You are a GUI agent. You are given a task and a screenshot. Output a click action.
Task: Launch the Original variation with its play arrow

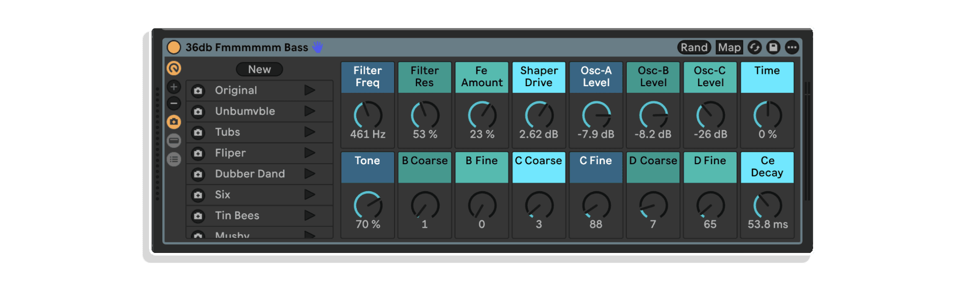coord(310,90)
